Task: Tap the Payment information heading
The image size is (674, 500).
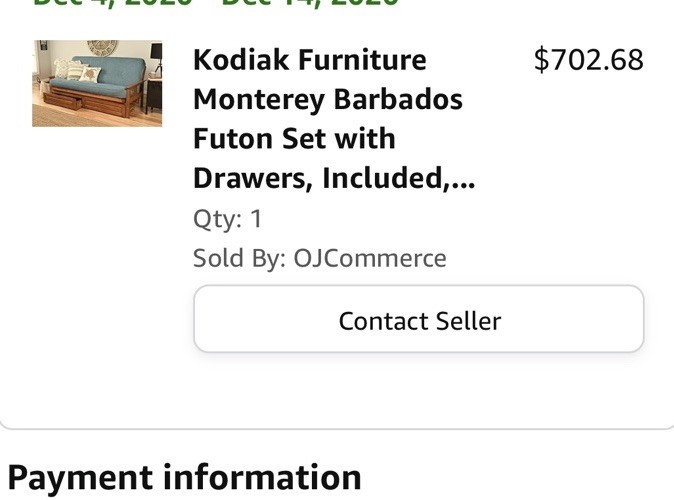Action: [x=184, y=477]
